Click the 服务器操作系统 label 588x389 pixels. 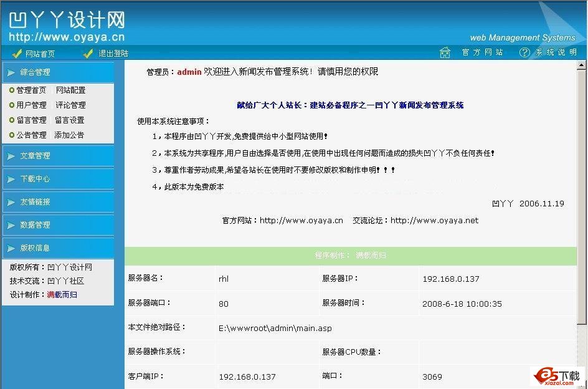(x=157, y=352)
